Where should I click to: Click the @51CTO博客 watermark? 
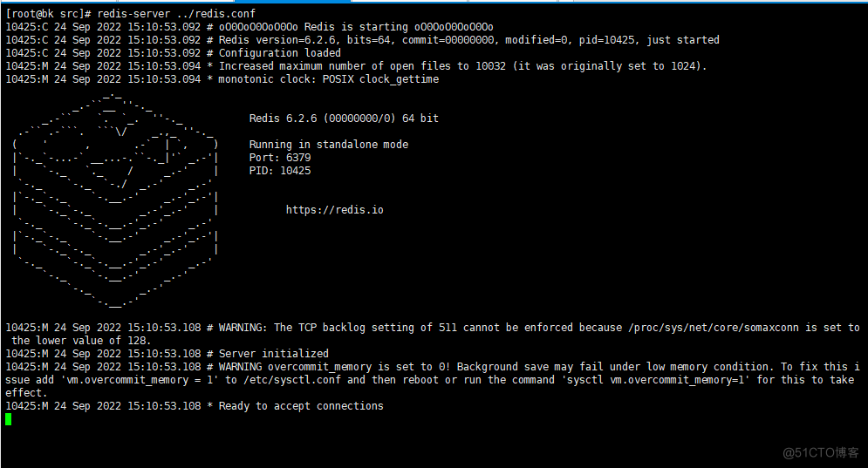[x=821, y=452]
